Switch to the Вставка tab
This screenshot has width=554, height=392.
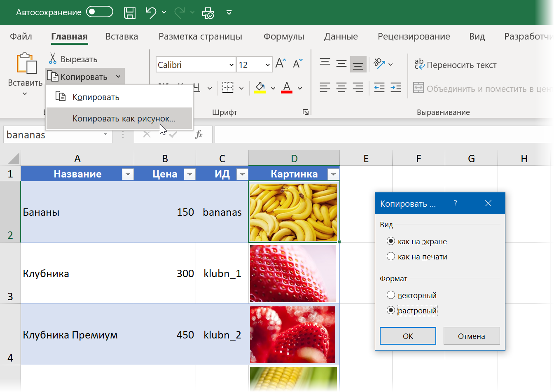122,36
